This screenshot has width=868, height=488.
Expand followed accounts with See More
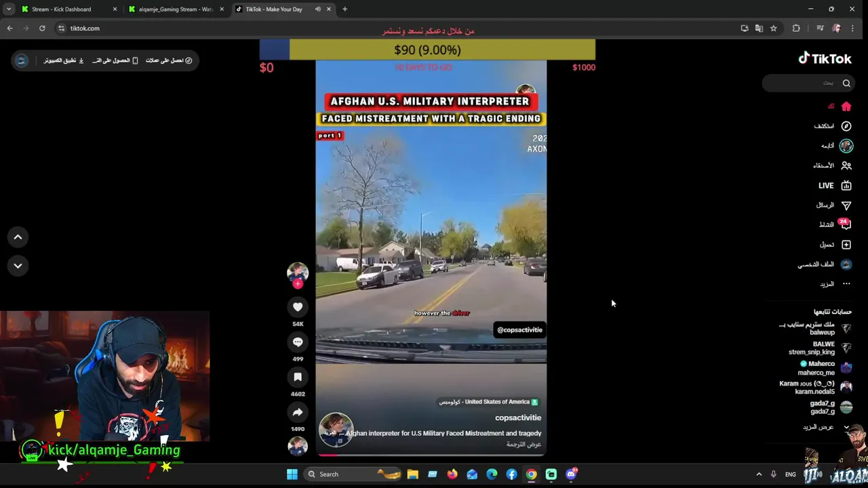[825, 427]
